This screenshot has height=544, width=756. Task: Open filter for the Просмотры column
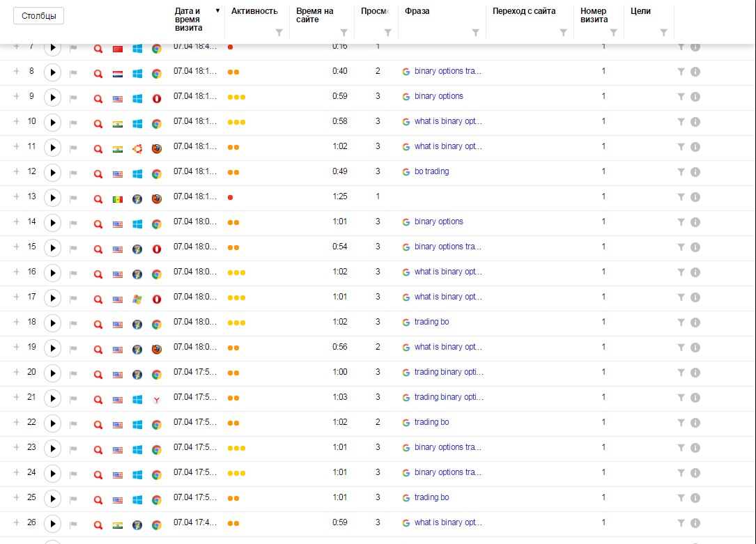click(x=387, y=33)
